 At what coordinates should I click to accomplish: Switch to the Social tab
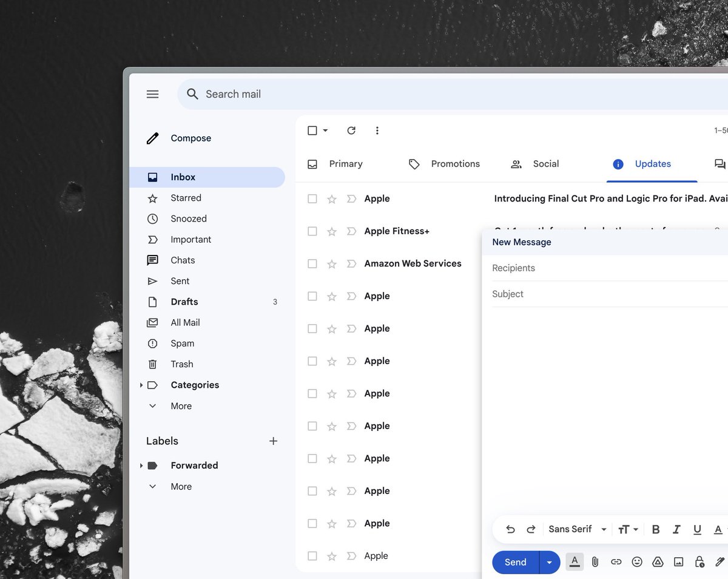pyautogui.click(x=535, y=164)
